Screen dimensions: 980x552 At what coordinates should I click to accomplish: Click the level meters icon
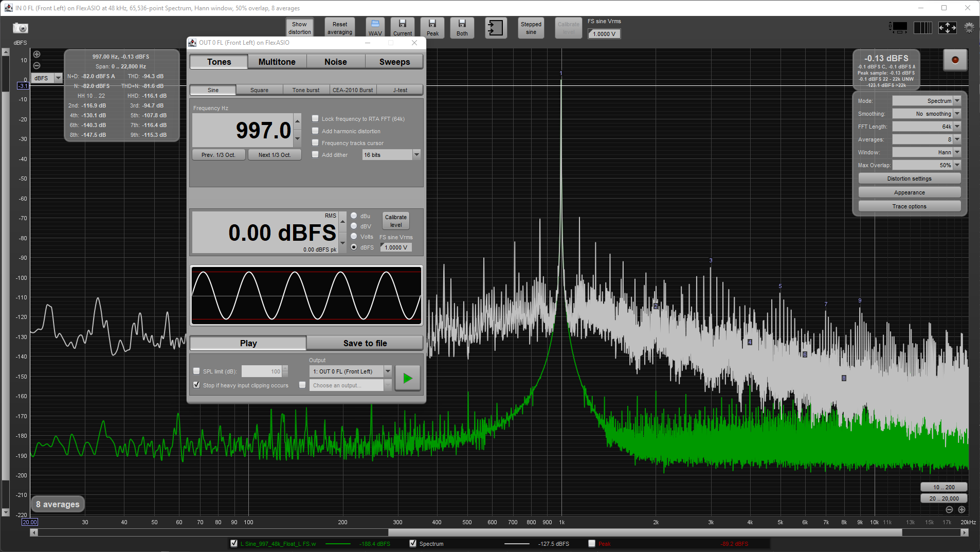pos(898,28)
